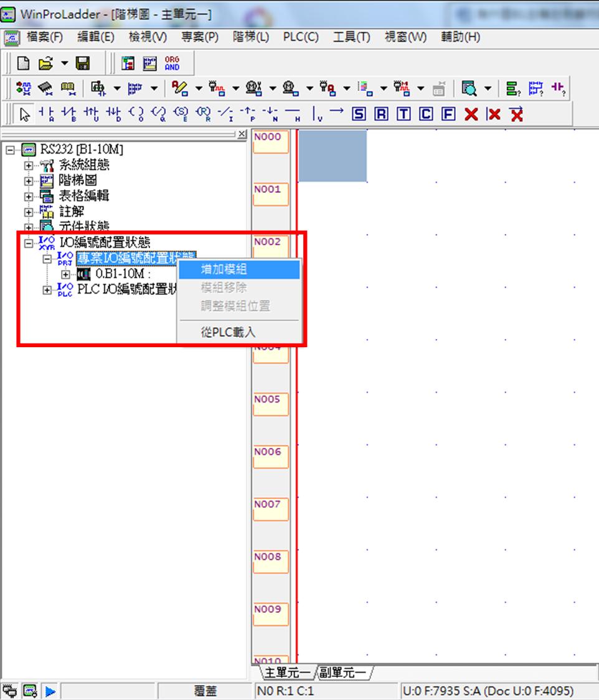Open 專案(P) menu

200,37
